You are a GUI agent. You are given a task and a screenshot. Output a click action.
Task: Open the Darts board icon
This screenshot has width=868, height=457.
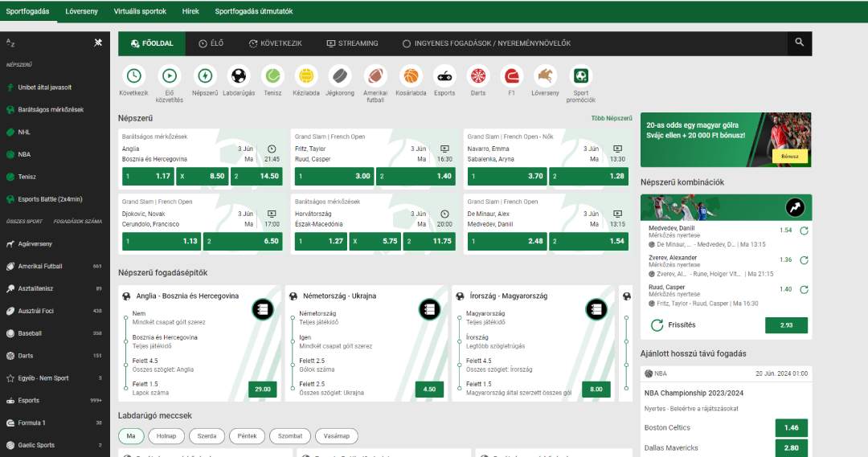[x=478, y=75]
